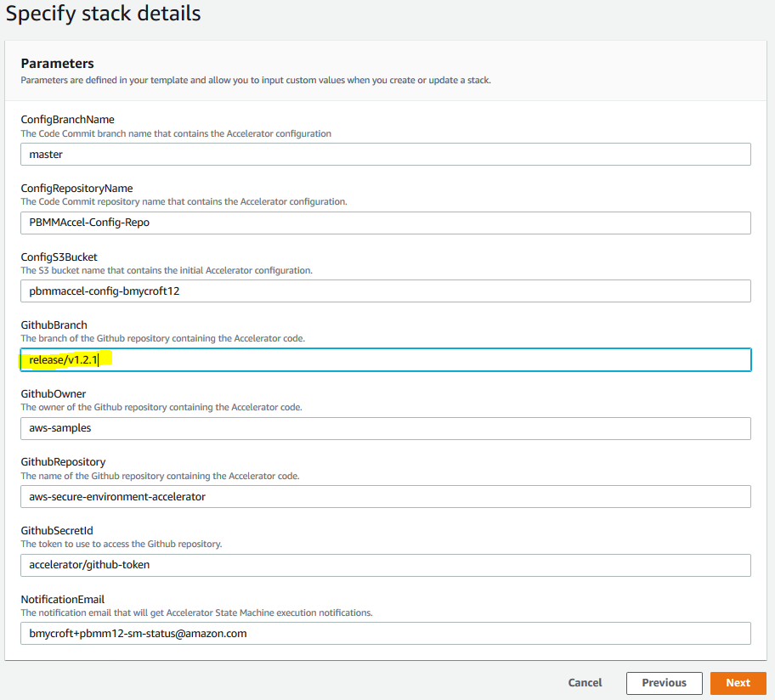Click the NotificationEmail address field

[385, 633]
